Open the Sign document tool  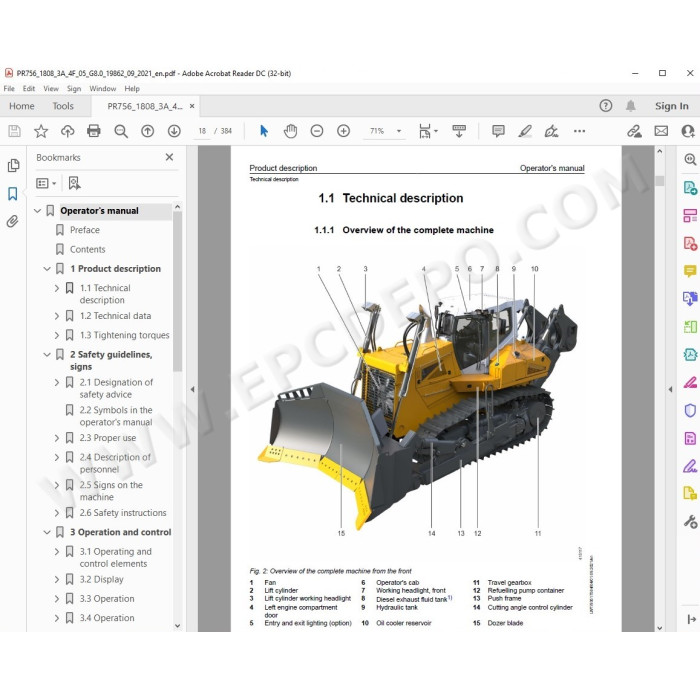[552, 131]
